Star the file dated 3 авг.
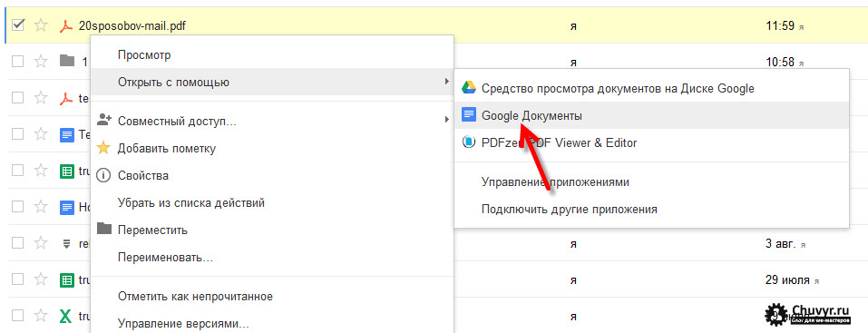This screenshot has height=333, width=868. [x=41, y=243]
